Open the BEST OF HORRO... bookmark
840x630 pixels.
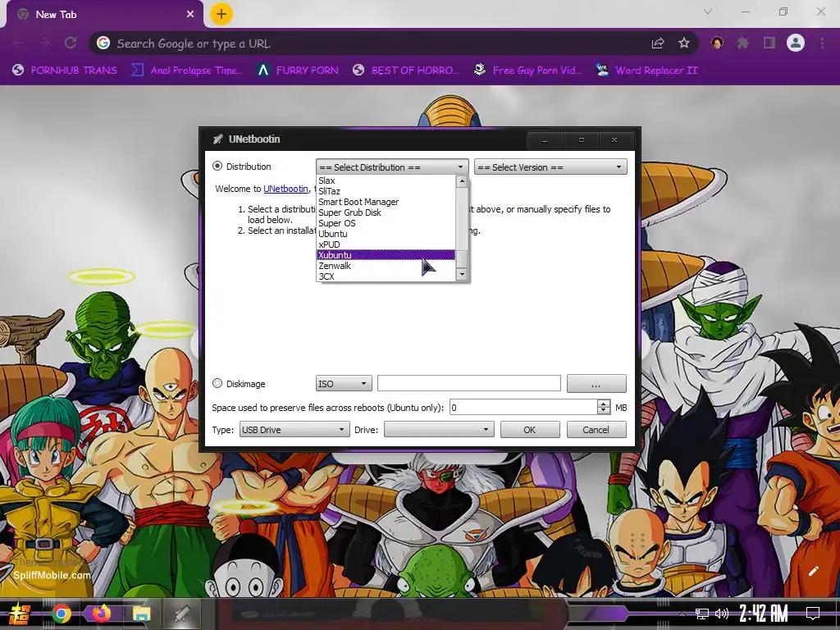tap(406, 71)
